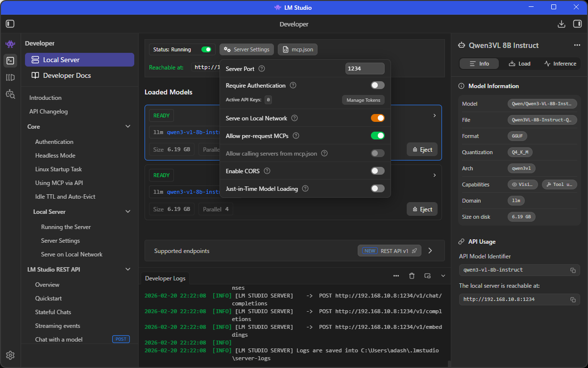Copy the local server address
Viewport: 588px width, 368px height.
[x=572, y=299]
